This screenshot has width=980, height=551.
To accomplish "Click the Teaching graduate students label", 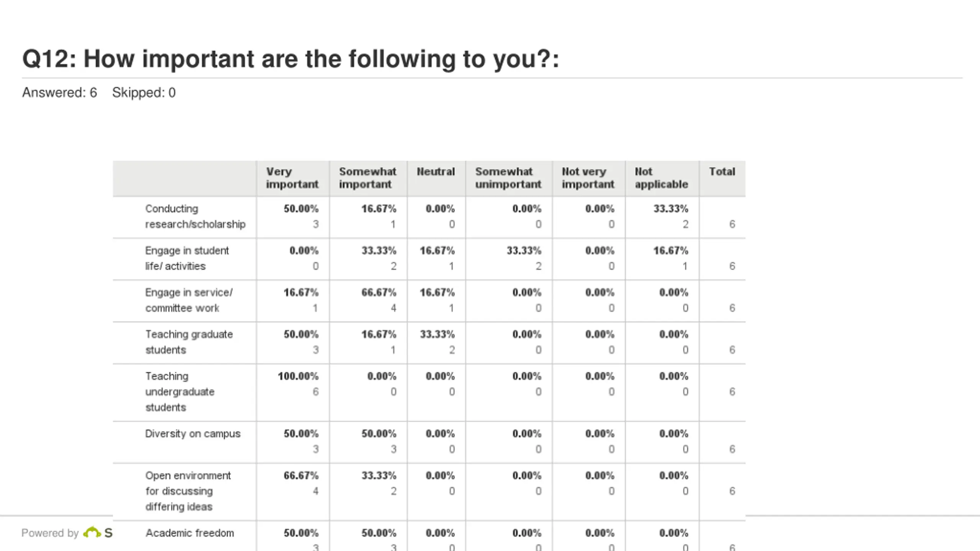I will pos(189,342).
